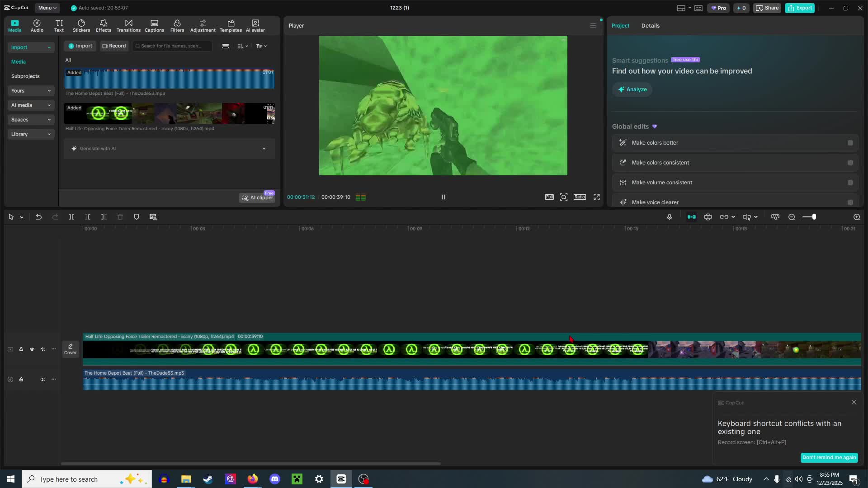Expand the Yours section

pos(31,91)
